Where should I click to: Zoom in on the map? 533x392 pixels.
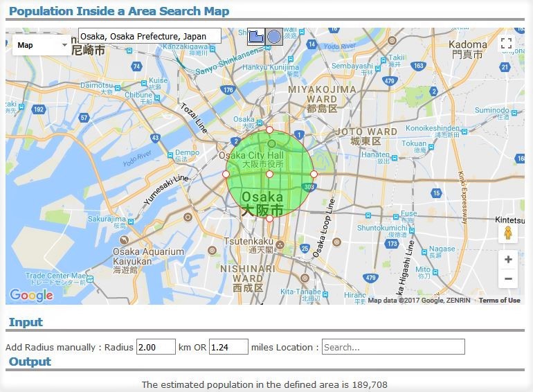pyautogui.click(x=508, y=260)
